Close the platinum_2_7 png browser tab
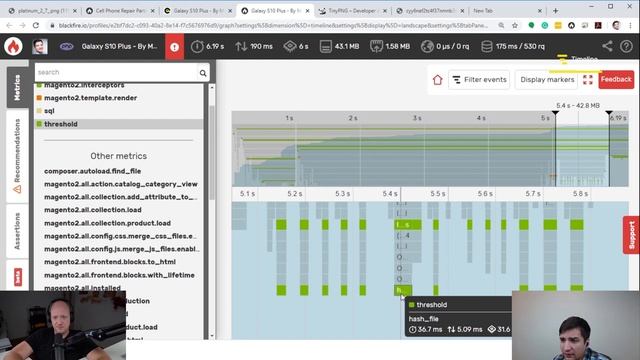Screen dimensions: 640x360 [76, 11]
